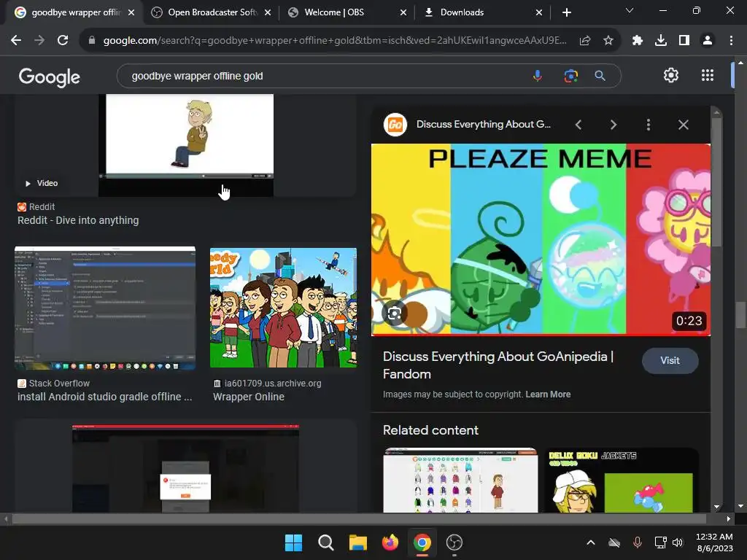Search inside image with Lens overlay icon

pyautogui.click(x=395, y=314)
